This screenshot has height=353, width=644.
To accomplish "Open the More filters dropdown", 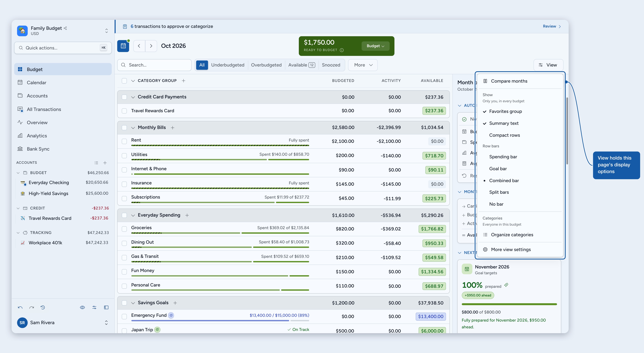I will coord(363,65).
